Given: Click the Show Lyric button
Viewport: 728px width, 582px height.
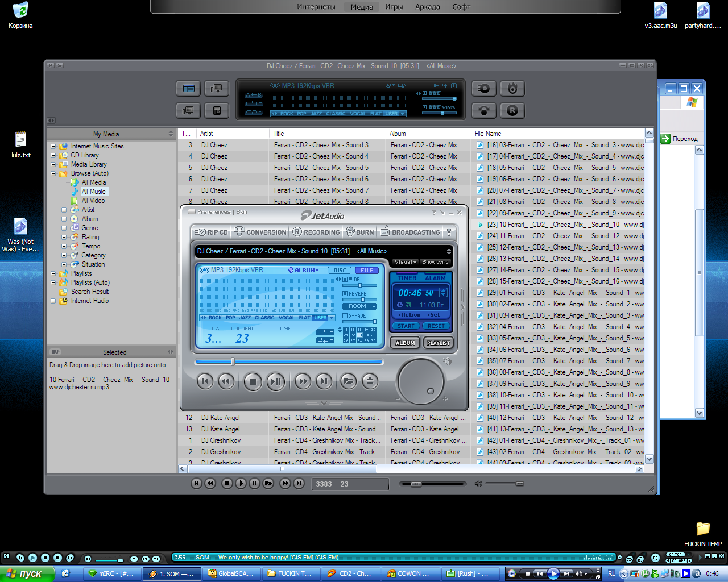Looking at the screenshot, I should (436, 262).
